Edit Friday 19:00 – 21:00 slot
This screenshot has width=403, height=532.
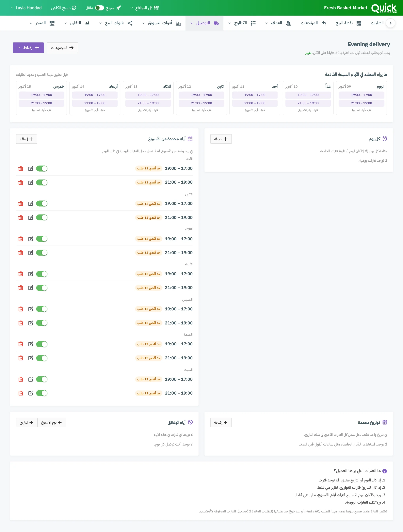31,358
